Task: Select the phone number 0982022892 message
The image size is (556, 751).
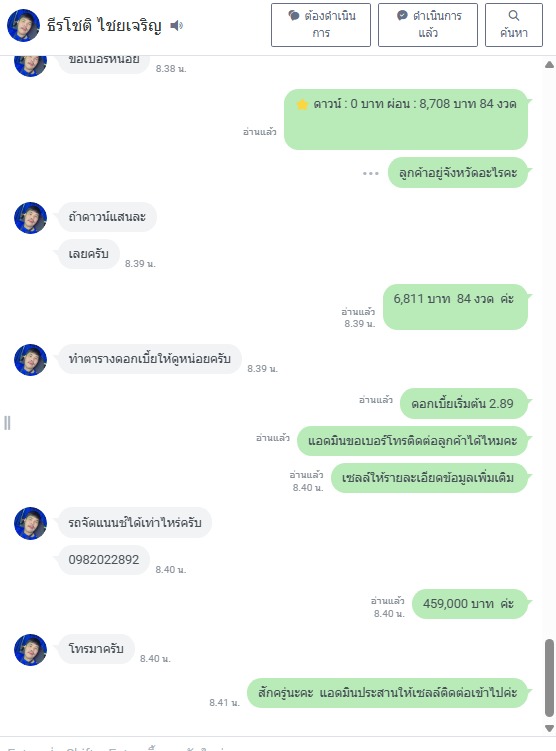Action: pos(103,559)
